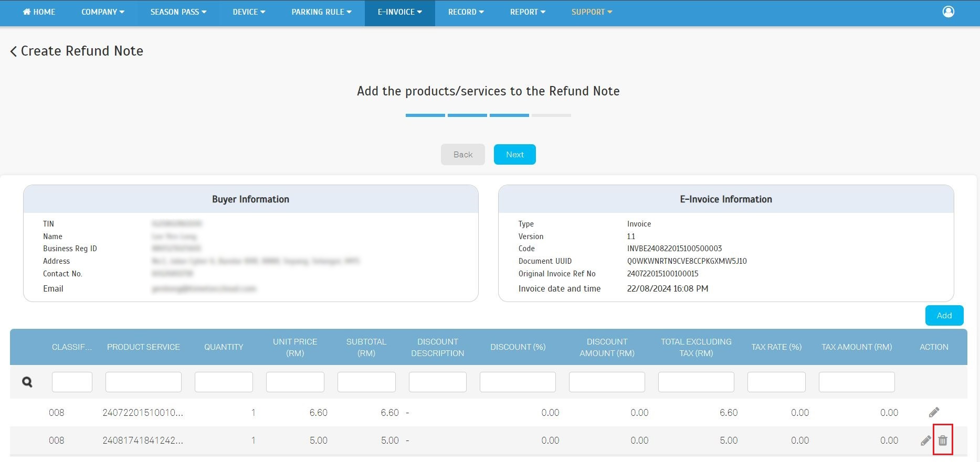Sort by Quantity column header
The image size is (980, 462).
coord(224,347)
